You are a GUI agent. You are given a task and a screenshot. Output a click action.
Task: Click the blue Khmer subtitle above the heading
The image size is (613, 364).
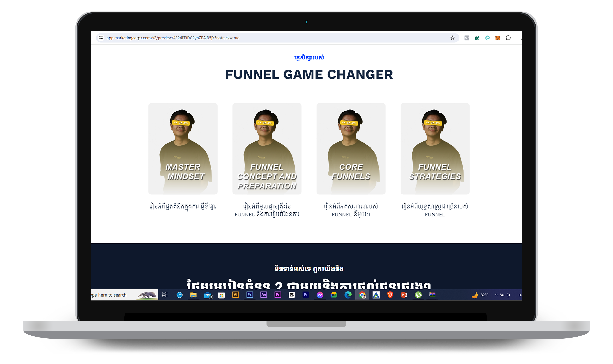pyautogui.click(x=309, y=58)
